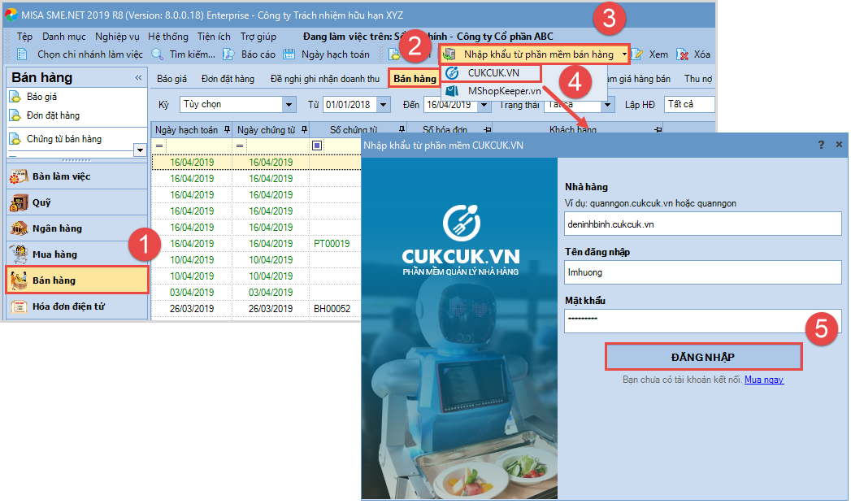
Task: Open the Trợ giúp menu
Action: pyautogui.click(x=258, y=37)
